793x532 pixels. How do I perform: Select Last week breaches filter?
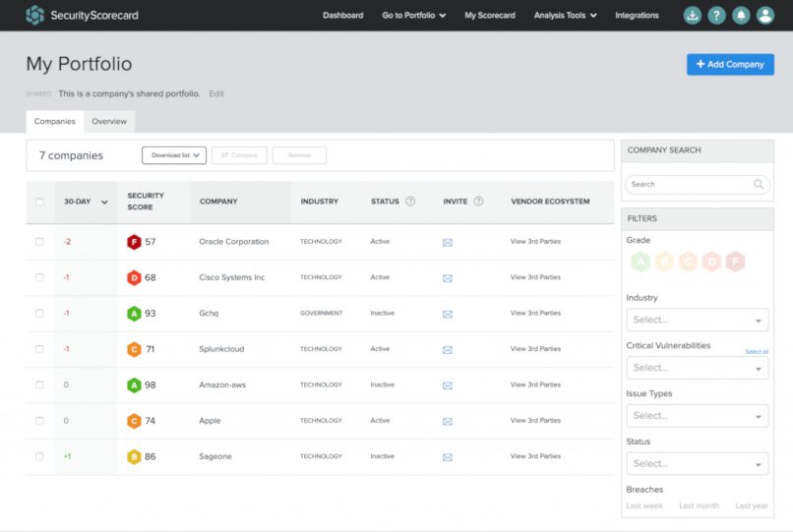pyautogui.click(x=644, y=505)
